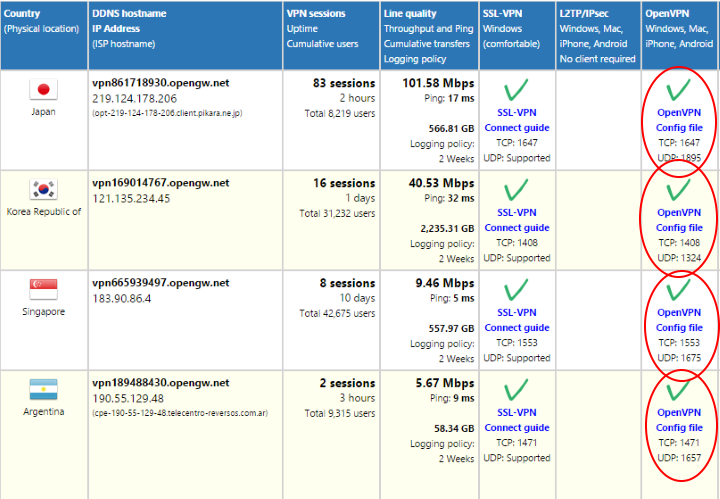The width and height of the screenshot is (720, 499).
Task: Open Japan's OpenVPN Config file link
Action: coord(679,128)
